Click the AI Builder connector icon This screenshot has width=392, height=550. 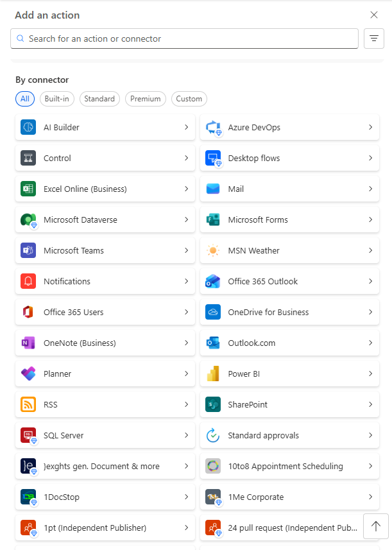28,127
